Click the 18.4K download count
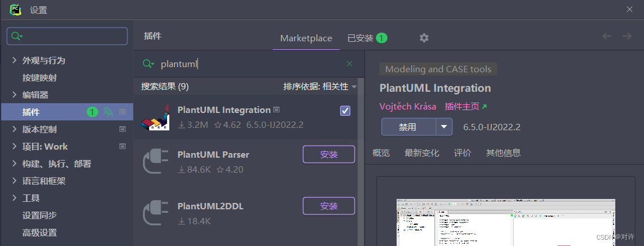644x246 pixels. pos(194,221)
